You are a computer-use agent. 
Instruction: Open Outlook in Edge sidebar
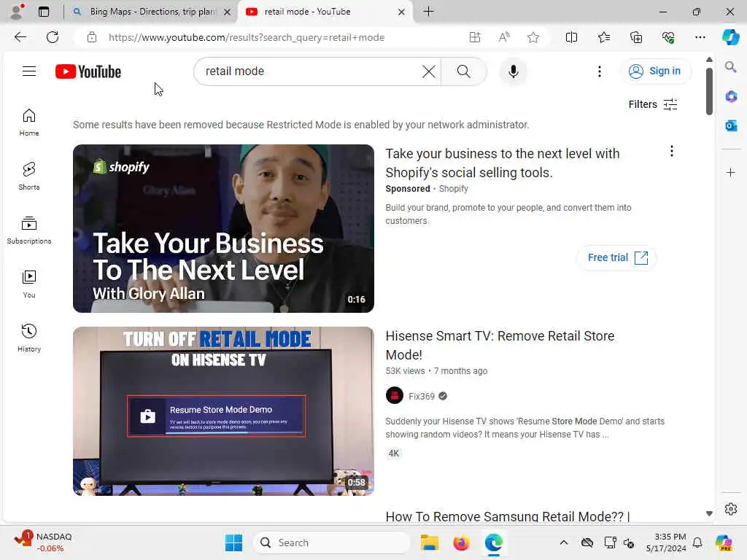coord(731,125)
